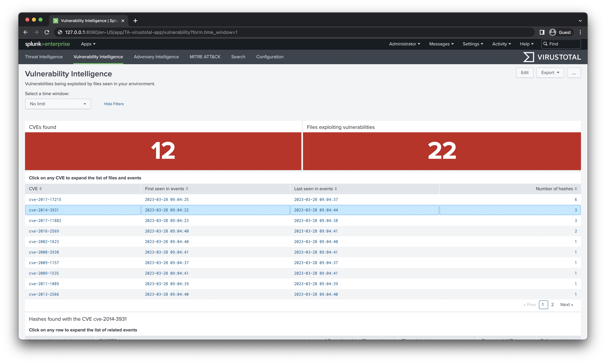
Task: Open a new browser tab
Action: point(135,21)
